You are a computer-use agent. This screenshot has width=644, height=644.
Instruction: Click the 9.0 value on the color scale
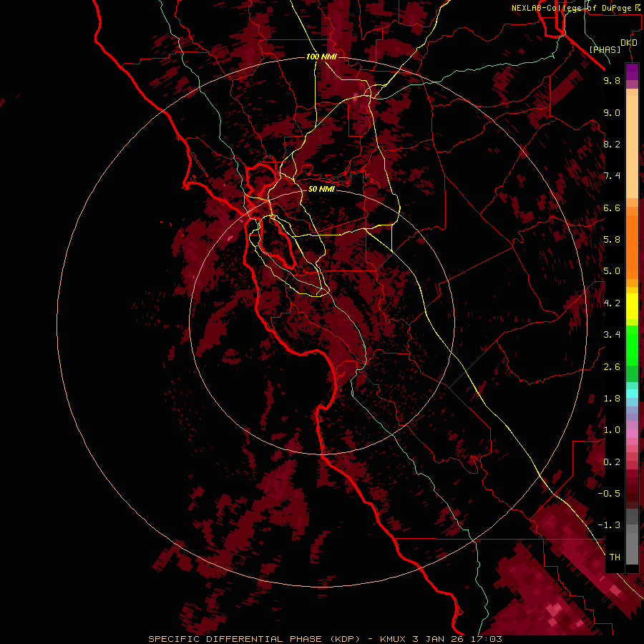coord(612,112)
